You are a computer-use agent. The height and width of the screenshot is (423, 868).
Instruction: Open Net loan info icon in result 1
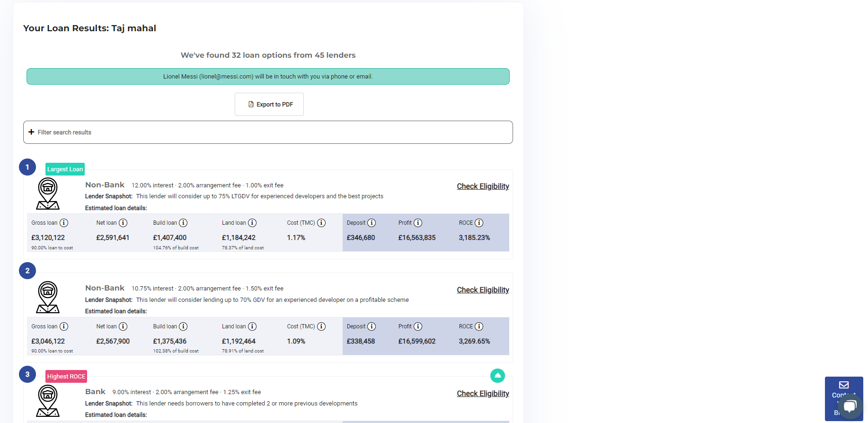(x=123, y=223)
